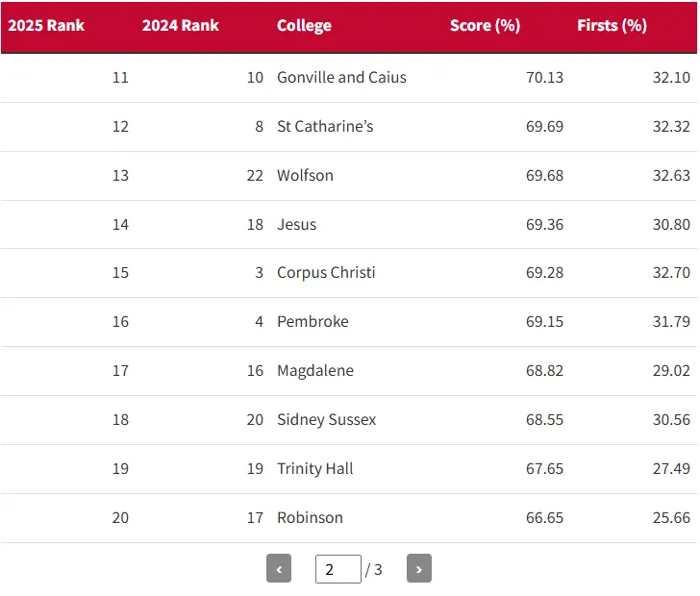Go to the previous page arrow
This screenshot has height=596, width=700.
(279, 569)
